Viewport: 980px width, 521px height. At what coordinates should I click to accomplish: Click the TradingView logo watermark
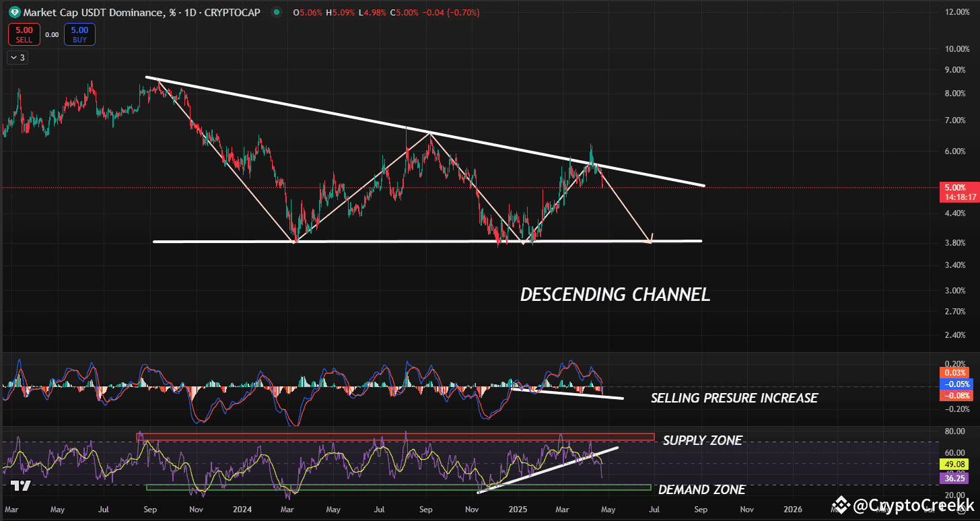point(21,485)
